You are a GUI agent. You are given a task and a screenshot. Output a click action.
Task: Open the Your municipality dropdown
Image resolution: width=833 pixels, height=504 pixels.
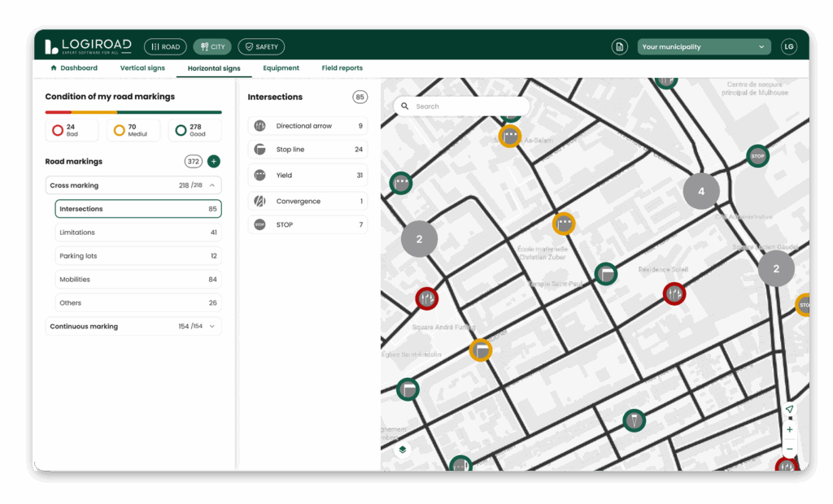[704, 47]
